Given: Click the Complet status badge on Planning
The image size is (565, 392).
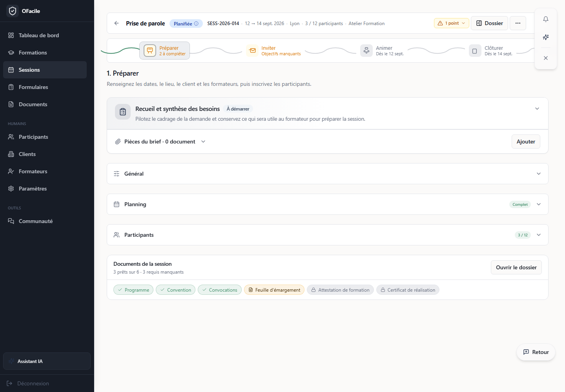Looking at the screenshot, I should 520,204.
